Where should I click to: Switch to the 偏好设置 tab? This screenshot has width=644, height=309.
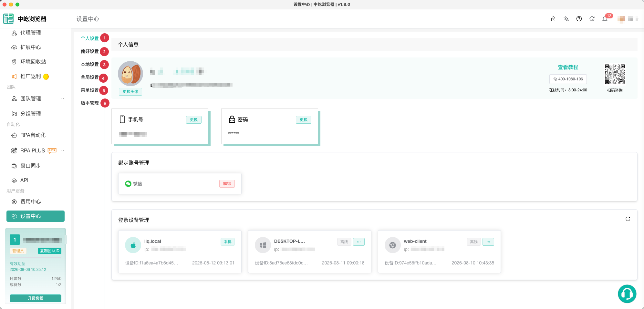[90, 51]
